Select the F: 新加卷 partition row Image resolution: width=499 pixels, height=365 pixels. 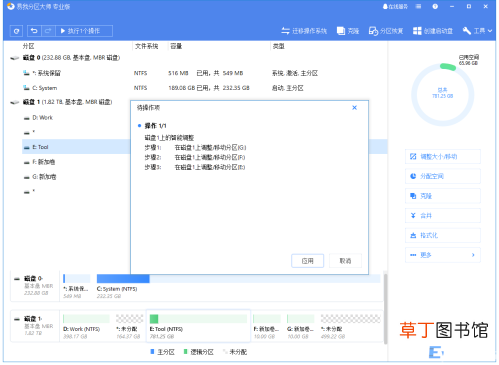point(76,162)
